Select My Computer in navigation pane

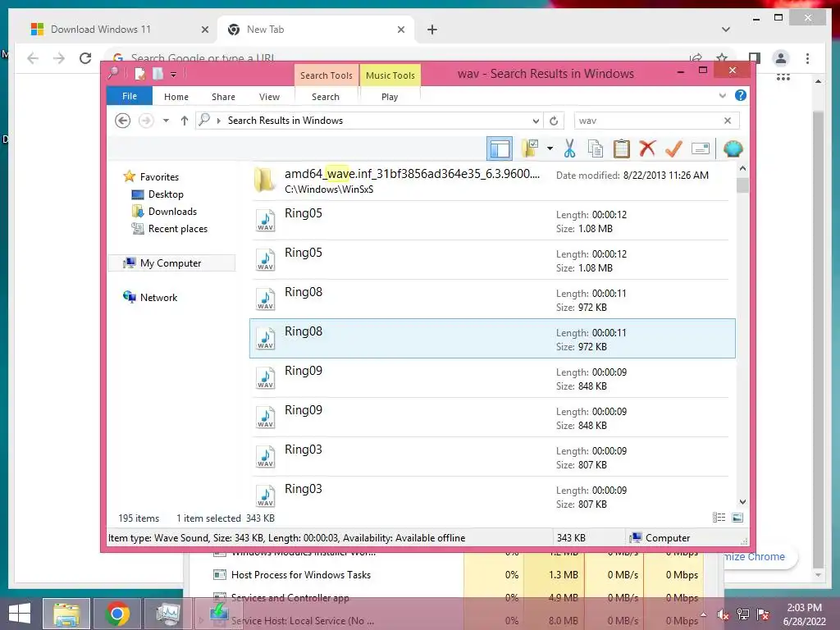click(171, 263)
